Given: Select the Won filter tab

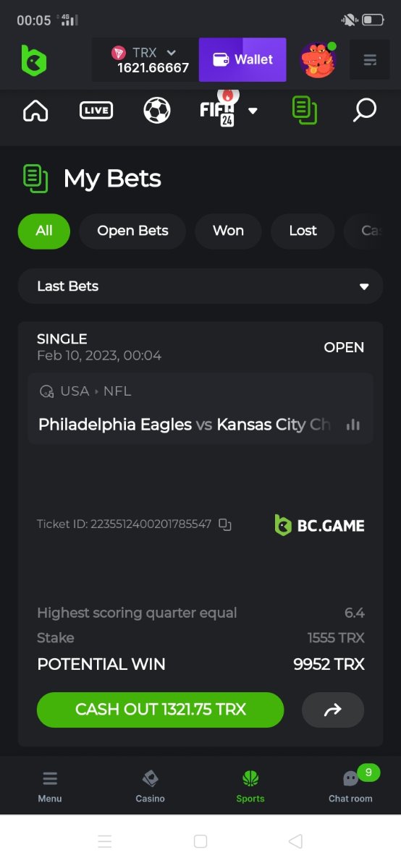Looking at the screenshot, I should pyautogui.click(x=228, y=231).
